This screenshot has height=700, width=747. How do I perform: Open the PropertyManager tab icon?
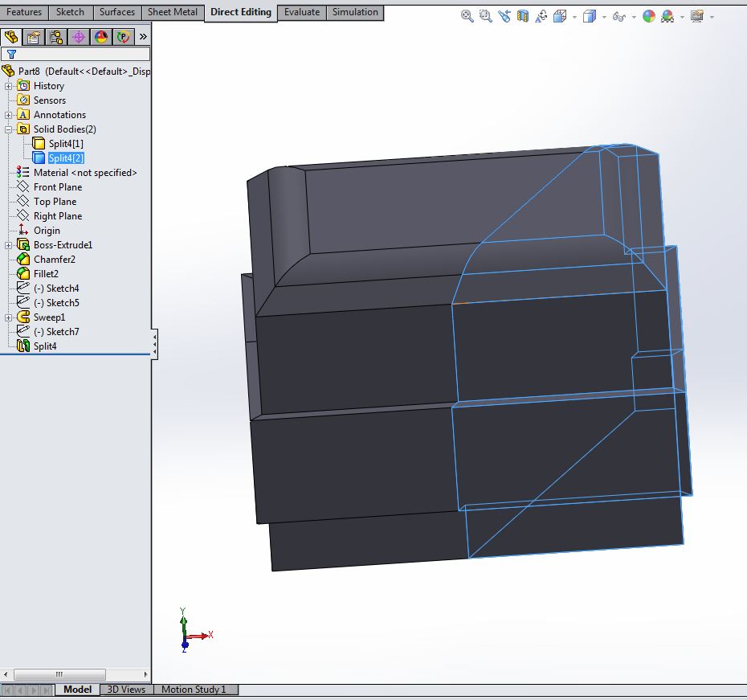tap(34, 37)
